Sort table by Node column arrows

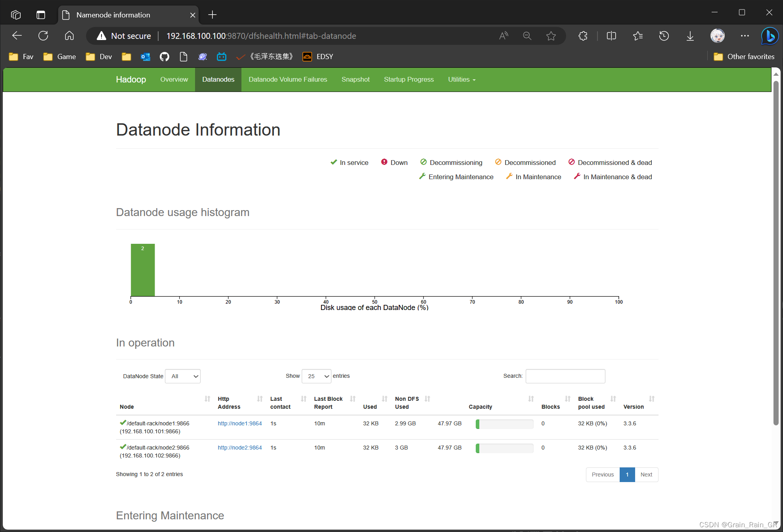click(207, 399)
